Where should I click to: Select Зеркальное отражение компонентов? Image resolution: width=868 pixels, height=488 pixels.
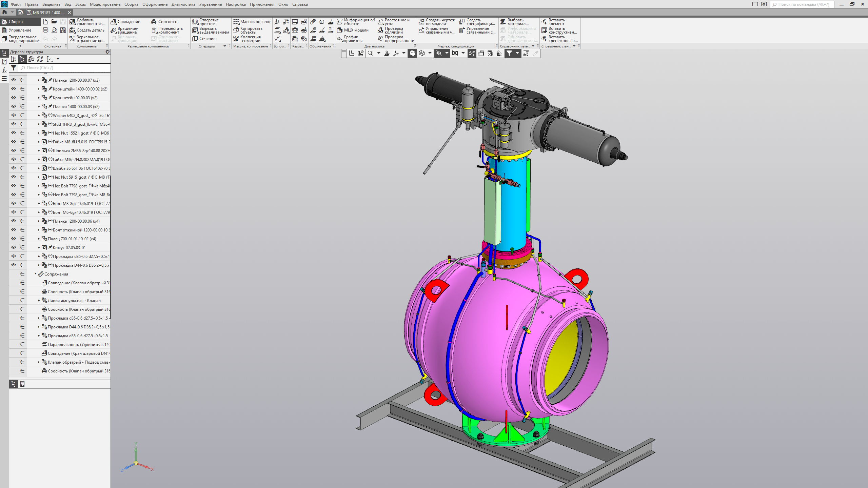coord(87,39)
